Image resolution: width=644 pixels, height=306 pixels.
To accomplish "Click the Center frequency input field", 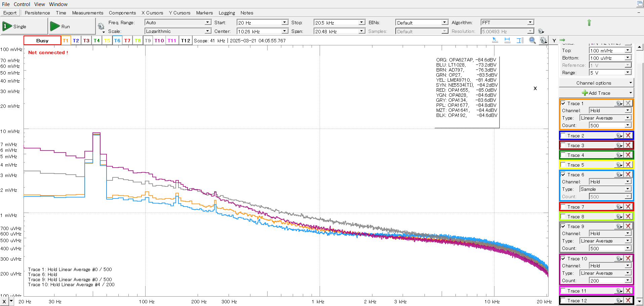I will coord(259,31).
